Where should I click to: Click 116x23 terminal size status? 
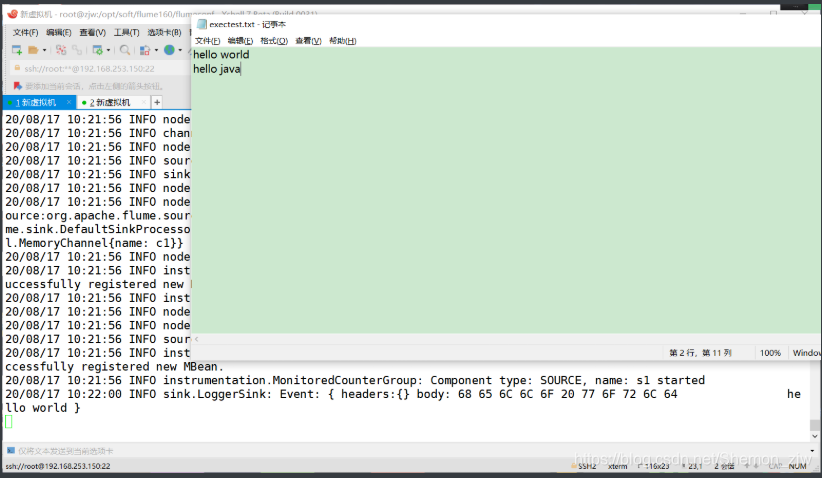point(656,466)
